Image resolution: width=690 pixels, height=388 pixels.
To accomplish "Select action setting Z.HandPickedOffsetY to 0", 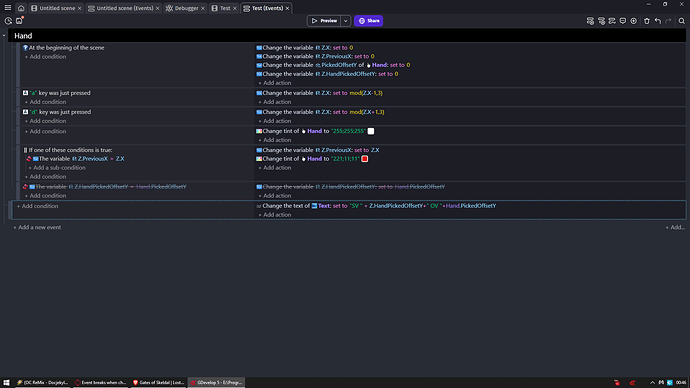I will click(x=327, y=74).
